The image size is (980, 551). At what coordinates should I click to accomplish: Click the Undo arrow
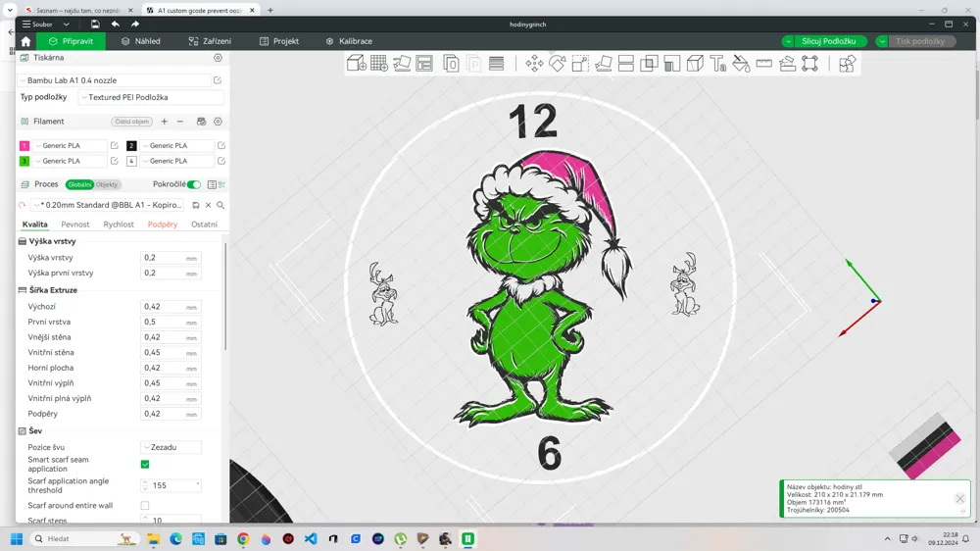tap(115, 24)
